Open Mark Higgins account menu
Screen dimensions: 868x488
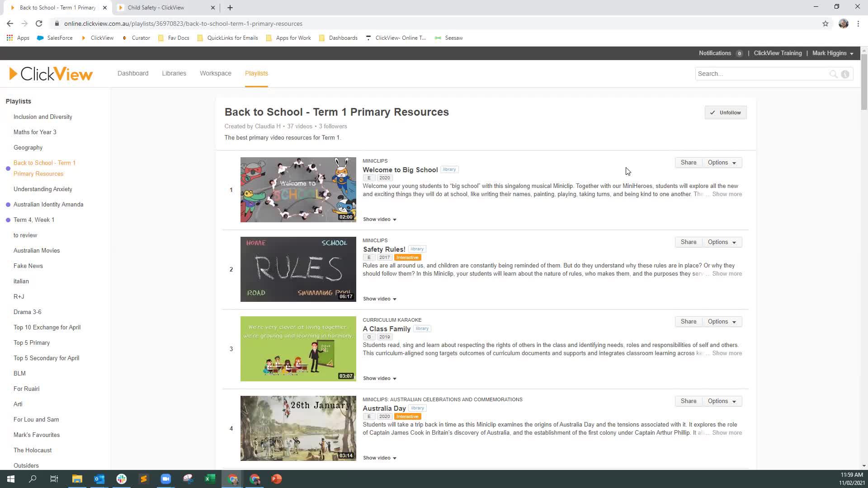[x=832, y=53]
